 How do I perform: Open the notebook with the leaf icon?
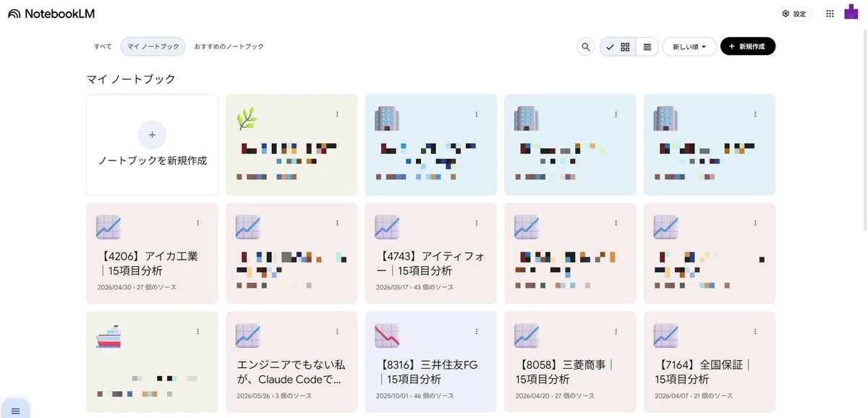tap(292, 145)
